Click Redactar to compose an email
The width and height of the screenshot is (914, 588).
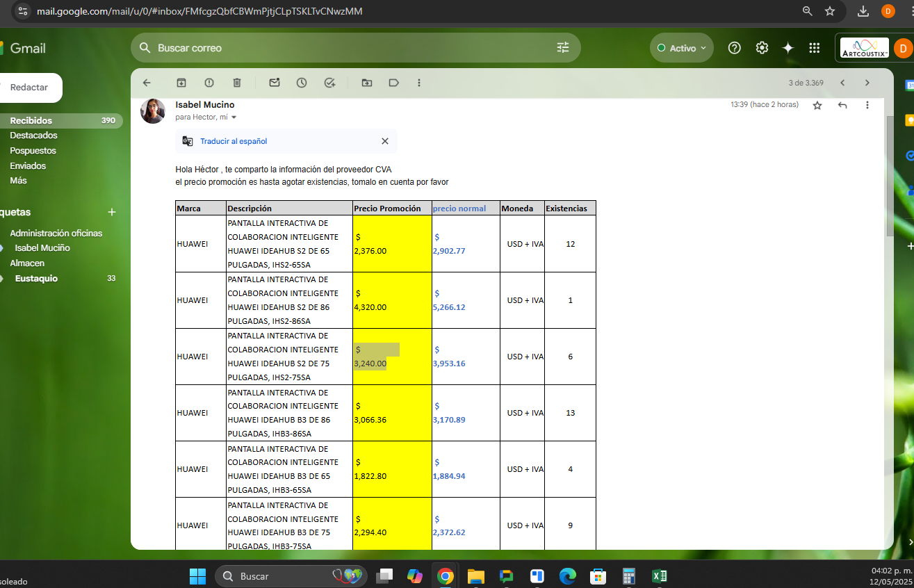point(28,88)
